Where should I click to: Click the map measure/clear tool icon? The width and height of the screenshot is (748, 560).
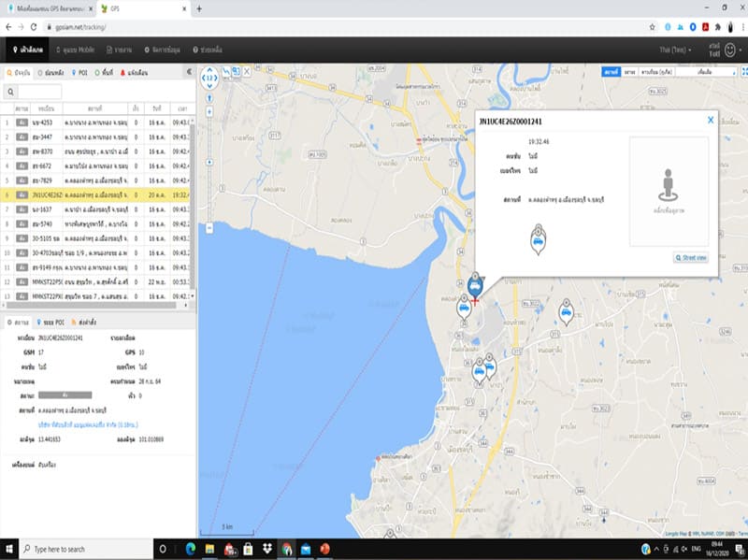tap(248, 71)
